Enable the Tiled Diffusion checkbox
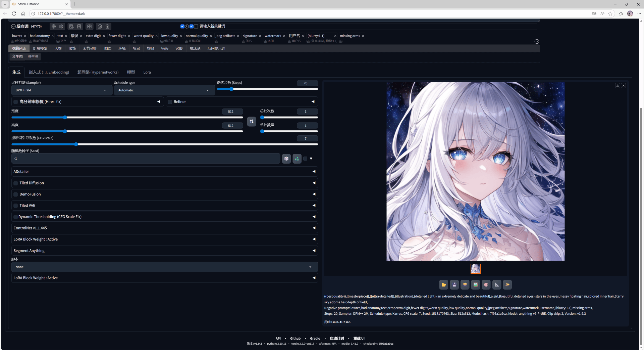 [16, 183]
